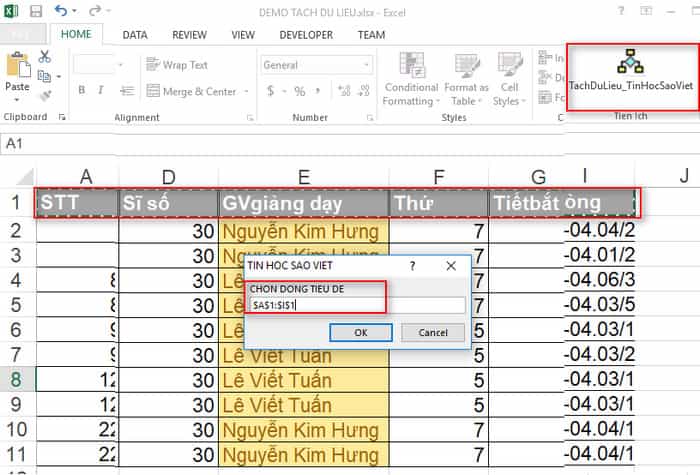Image resolution: width=700 pixels, height=475 pixels.
Task: Switch to the DEVELOPER ribbon tab
Action: point(306,35)
